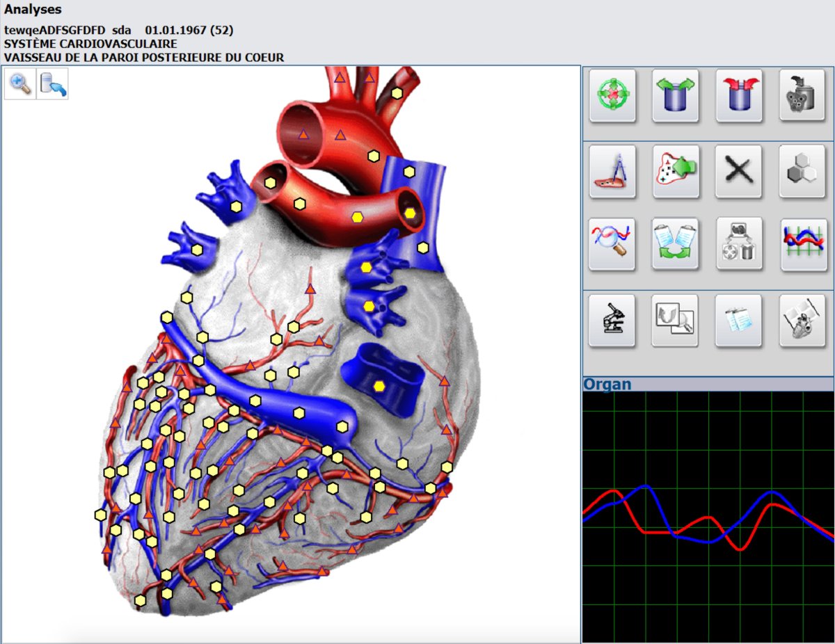Open the red and blue graph grid icon
Image resolution: width=835 pixels, height=644 pixels.
click(x=802, y=243)
